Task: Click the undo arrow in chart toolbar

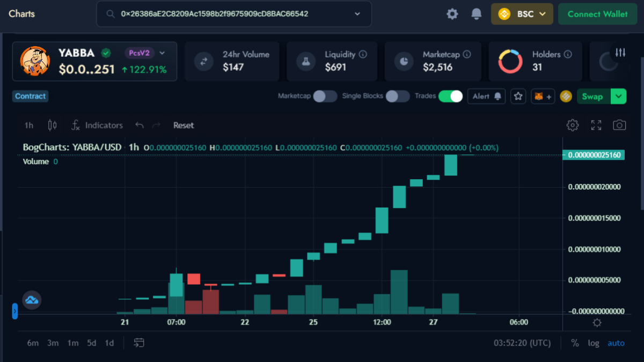Action: pos(140,125)
